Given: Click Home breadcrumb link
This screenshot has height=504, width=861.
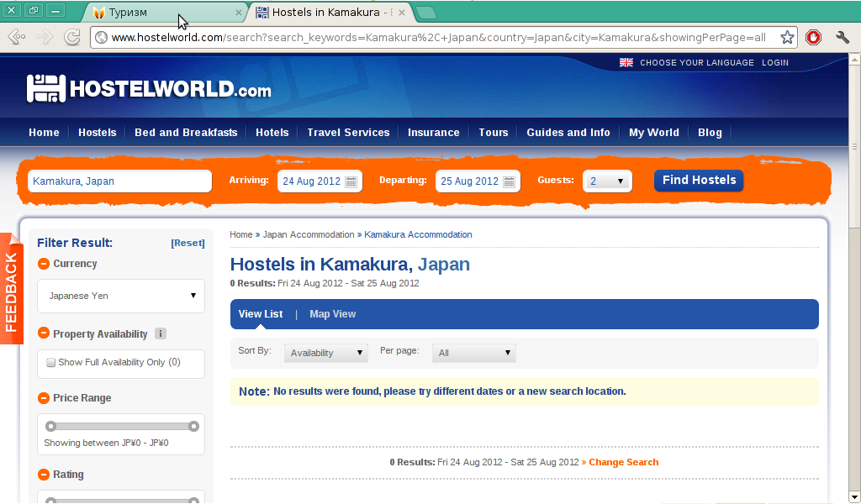Looking at the screenshot, I should (241, 234).
